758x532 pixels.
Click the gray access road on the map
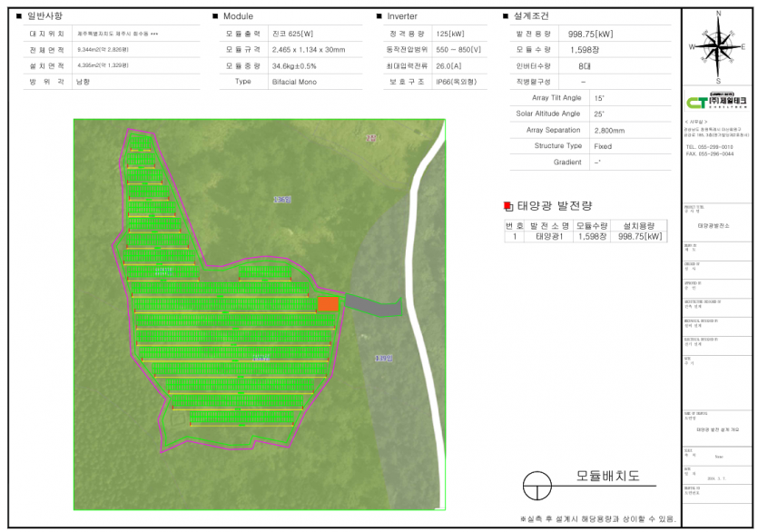pos(372,308)
